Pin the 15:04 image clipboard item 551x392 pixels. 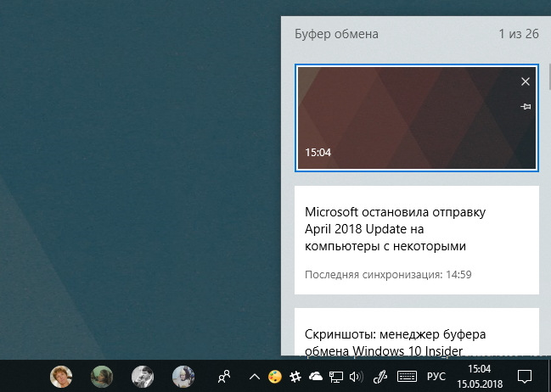point(526,106)
